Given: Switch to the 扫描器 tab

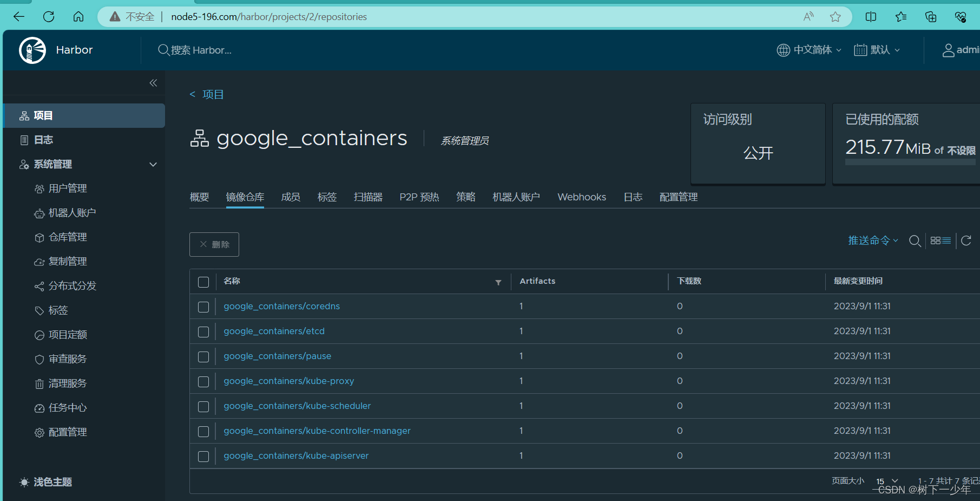Looking at the screenshot, I should [368, 197].
